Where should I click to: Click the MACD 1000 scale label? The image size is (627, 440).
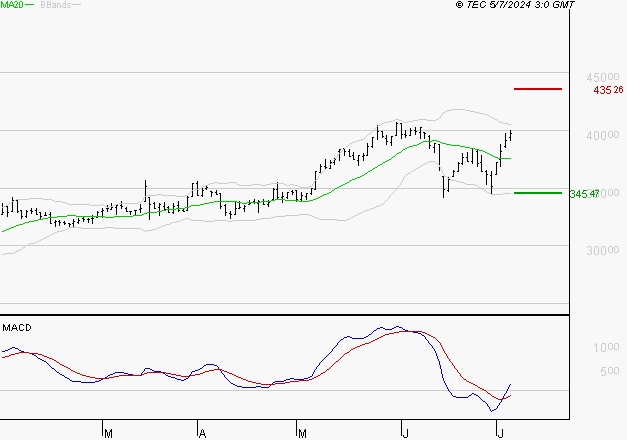pyautogui.click(x=606, y=347)
